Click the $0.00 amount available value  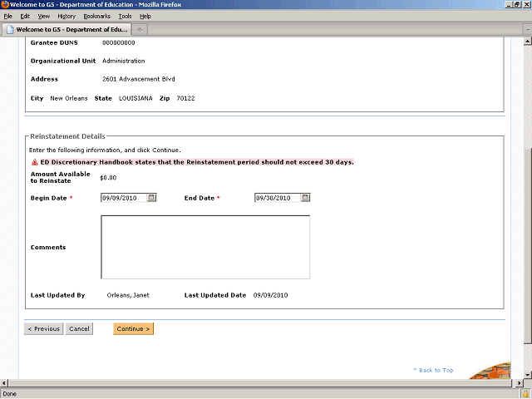pyautogui.click(x=108, y=178)
